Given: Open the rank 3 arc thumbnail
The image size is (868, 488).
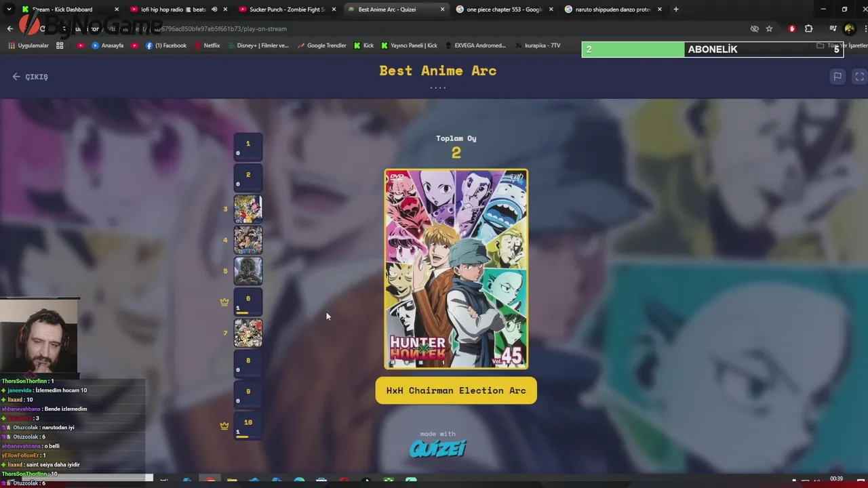Looking at the screenshot, I should (248, 209).
